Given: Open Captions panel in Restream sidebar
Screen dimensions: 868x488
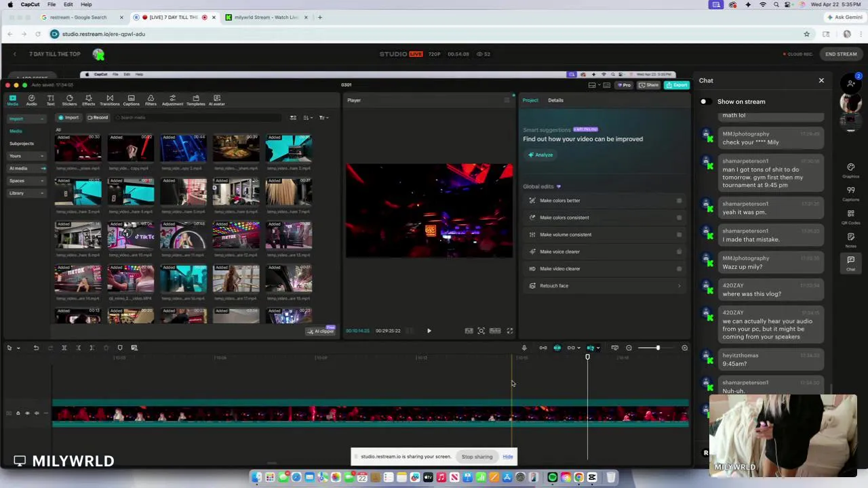Looking at the screenshot, I should 850,192.
